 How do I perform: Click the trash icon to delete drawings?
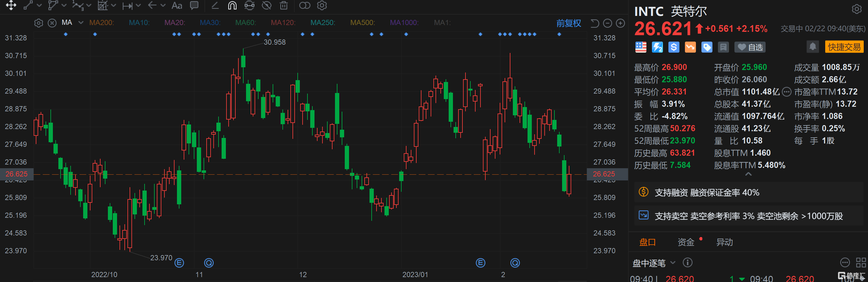[284, 6]
